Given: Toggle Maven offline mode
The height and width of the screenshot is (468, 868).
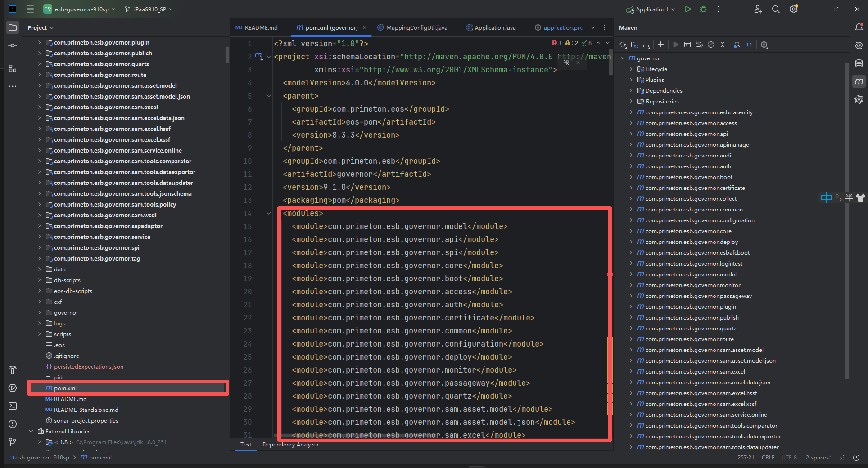Looking at the screenshot, I should (699, 45).
